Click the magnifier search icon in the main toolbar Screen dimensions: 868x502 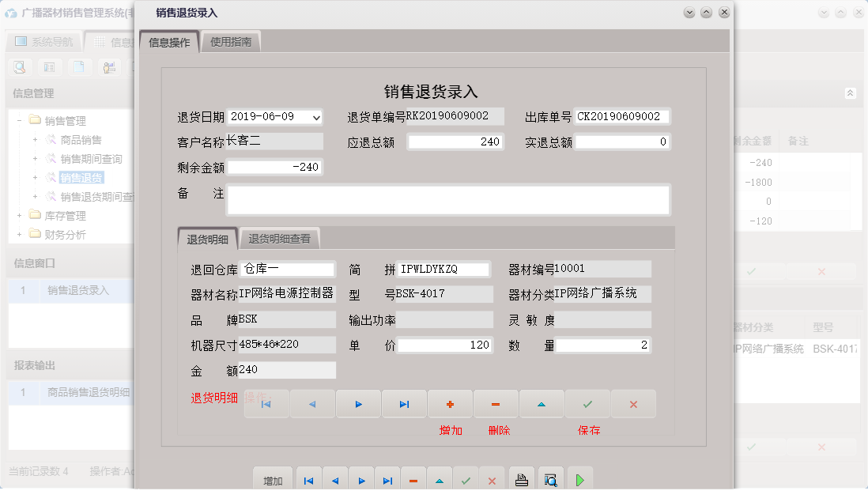tap(20, 67)
